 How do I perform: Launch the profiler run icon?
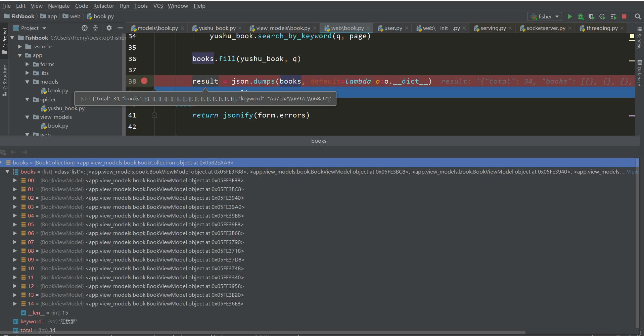(602, 16)
